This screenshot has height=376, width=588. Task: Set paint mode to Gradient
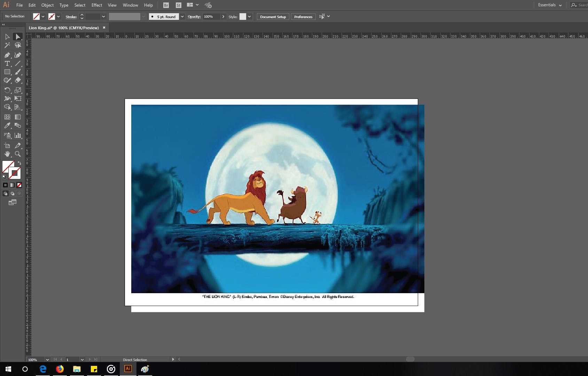click(12, 185)
